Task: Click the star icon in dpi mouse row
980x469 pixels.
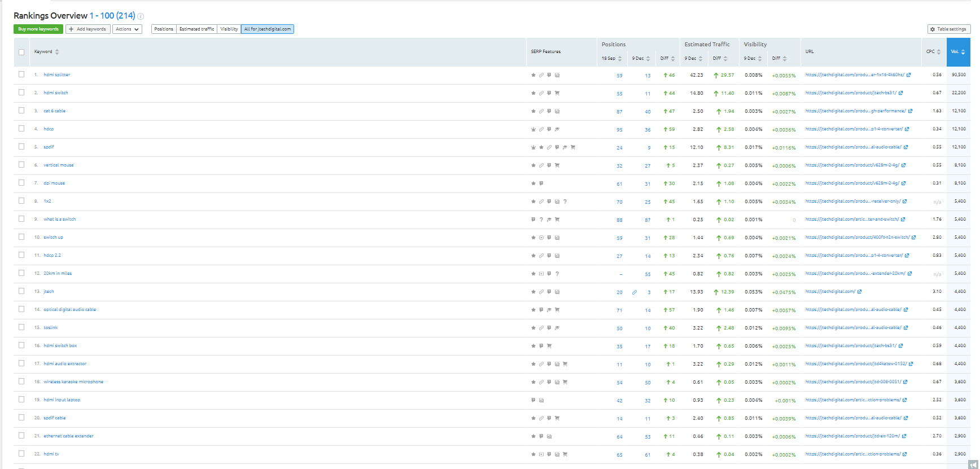Action: pyautogui.click(x=533, y=183)
